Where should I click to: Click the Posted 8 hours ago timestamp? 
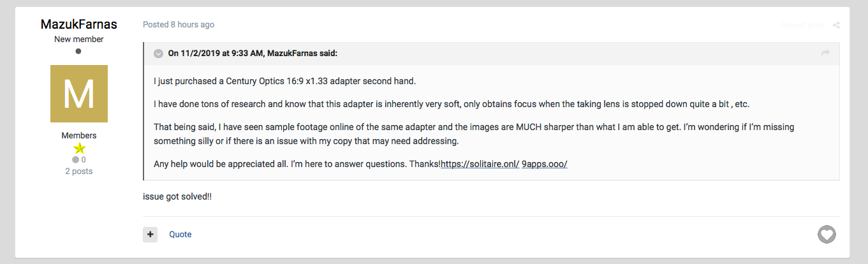pos(179,25)
